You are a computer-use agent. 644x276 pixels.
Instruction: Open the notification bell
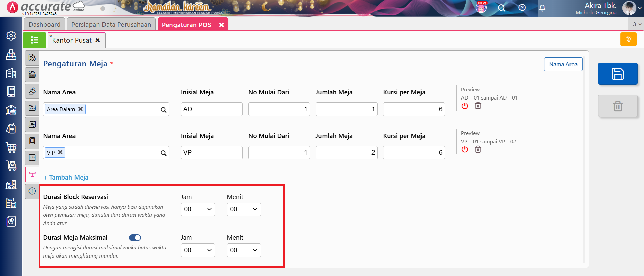point(542,8)
